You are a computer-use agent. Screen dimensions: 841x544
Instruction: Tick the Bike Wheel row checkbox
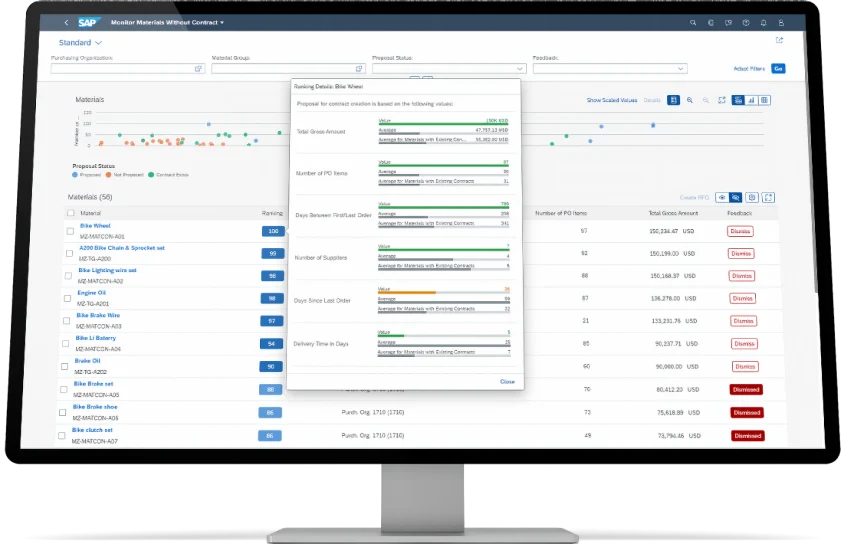(69, 231)
